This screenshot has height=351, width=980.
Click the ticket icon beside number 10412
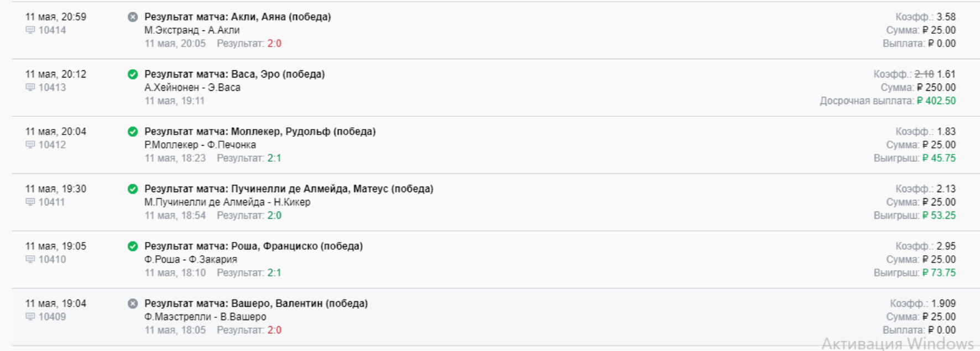tap(30, 145)
